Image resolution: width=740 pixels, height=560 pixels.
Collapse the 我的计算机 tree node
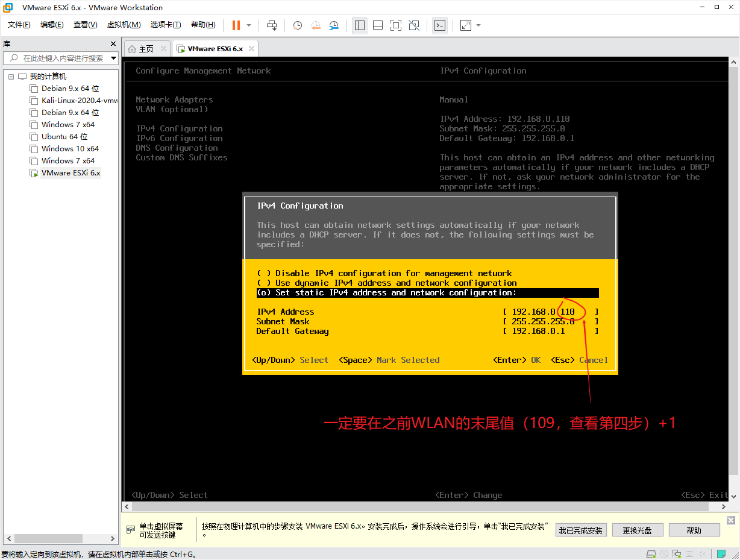(11, 77)
